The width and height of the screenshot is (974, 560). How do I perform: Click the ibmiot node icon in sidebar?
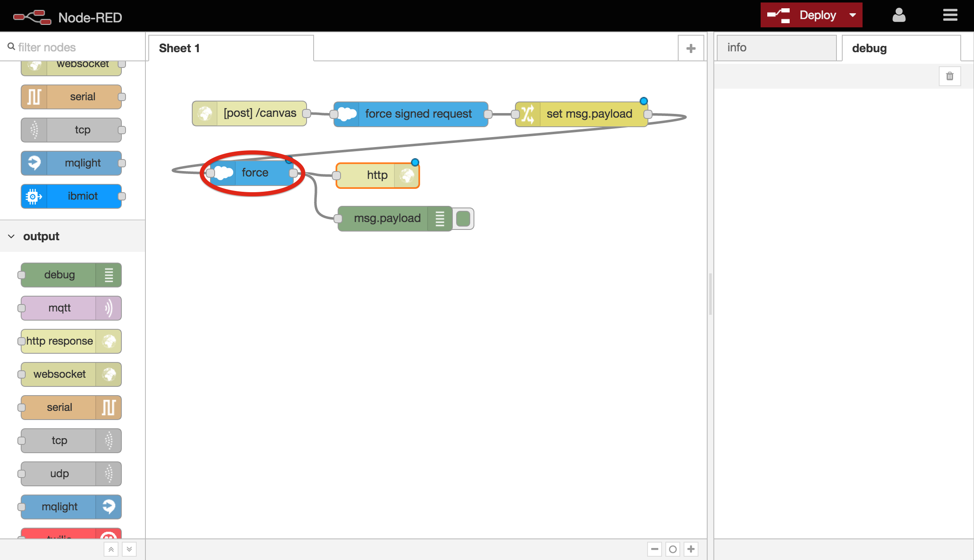(x=34, y=196)
